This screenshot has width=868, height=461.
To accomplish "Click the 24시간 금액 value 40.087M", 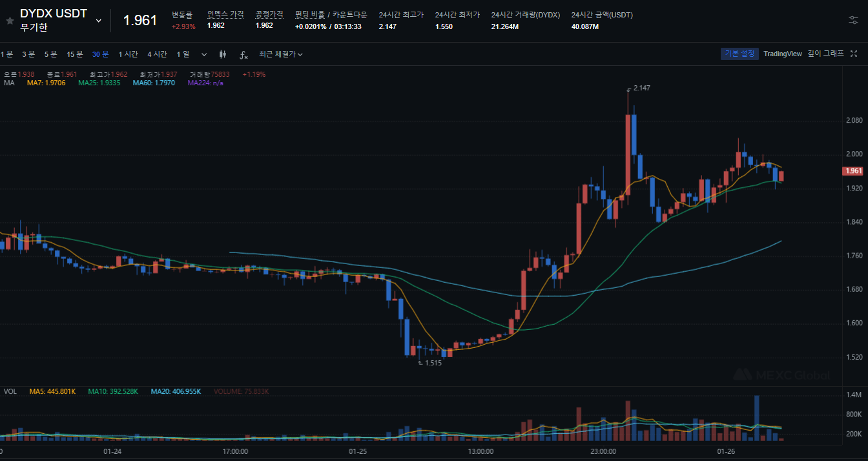I will point(584,26).
